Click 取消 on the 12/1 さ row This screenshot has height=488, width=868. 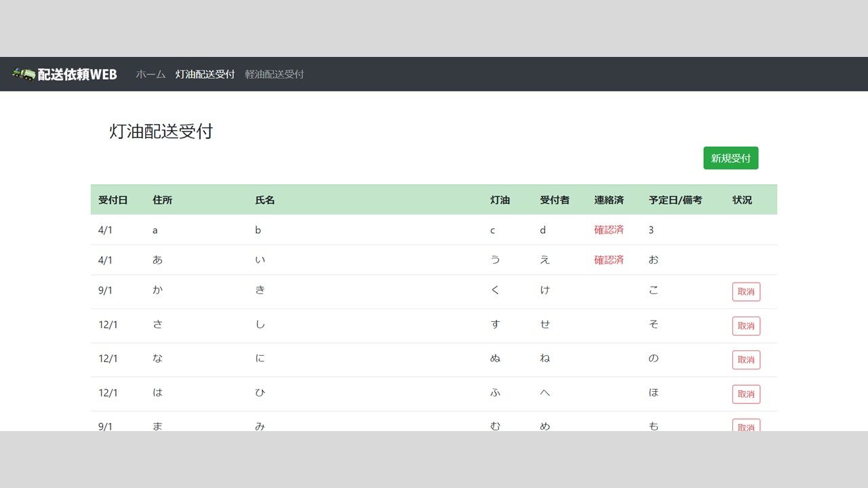(x=746, y=326)
